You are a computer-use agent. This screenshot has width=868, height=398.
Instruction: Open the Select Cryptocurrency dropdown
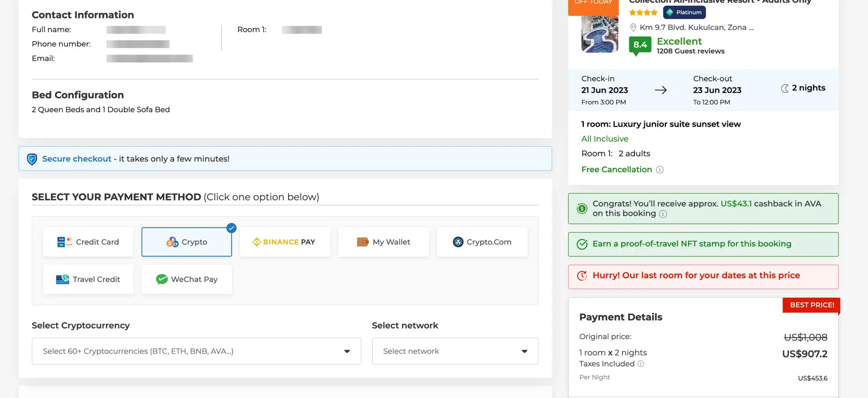pos(196,351)
